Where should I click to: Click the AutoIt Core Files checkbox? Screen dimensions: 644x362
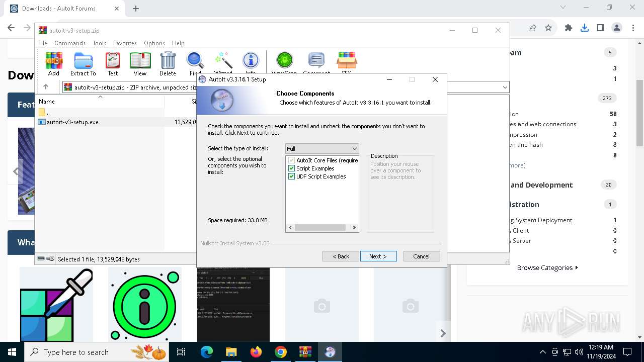click(x=291, y=160)
